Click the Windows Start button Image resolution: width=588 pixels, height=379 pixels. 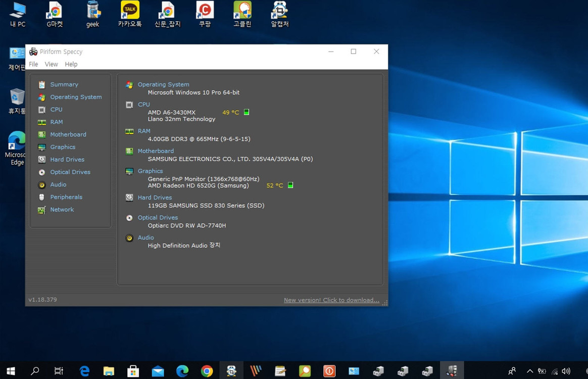point(11,371)
